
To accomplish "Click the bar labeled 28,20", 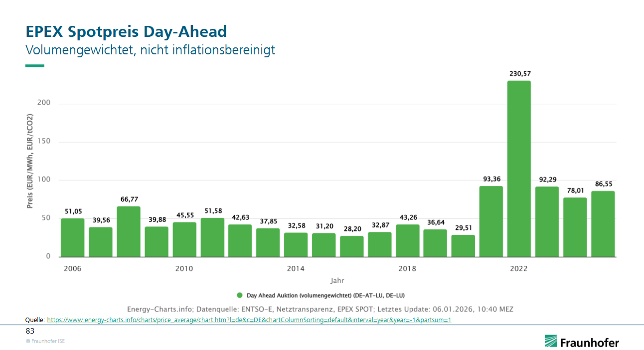I will (x=352, y=246).
